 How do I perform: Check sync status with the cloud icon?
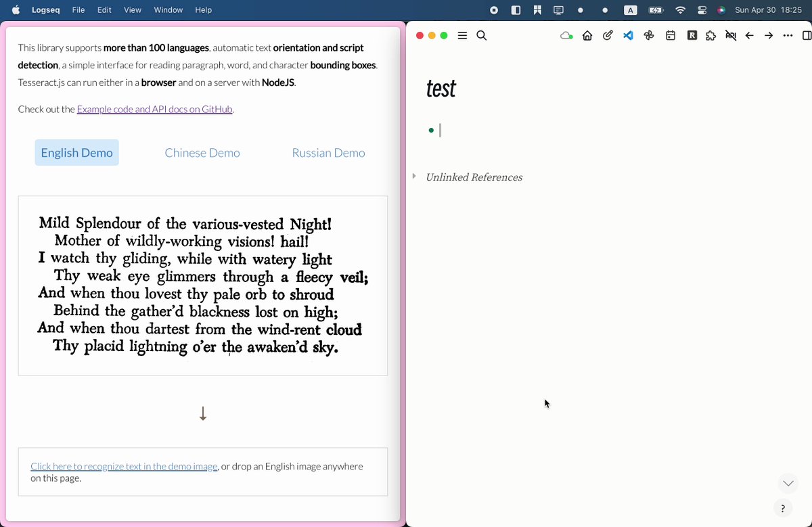[566, 35]
